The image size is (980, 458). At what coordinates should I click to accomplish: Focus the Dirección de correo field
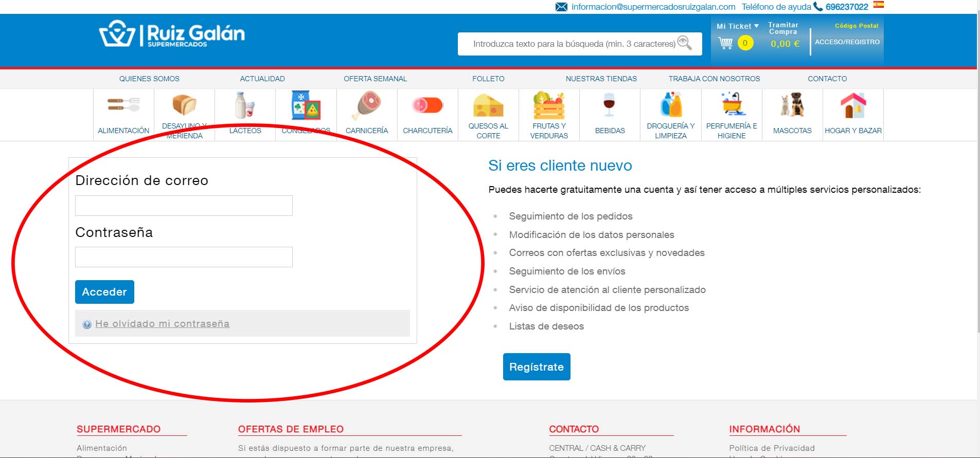(x=184, y=206)
